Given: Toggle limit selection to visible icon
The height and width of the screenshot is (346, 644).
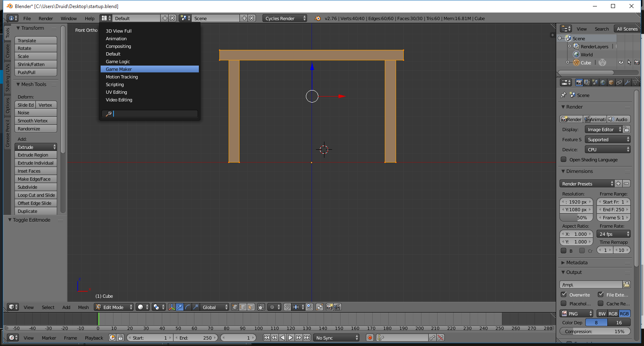Looking at the screenshot, I should point(261,307).
